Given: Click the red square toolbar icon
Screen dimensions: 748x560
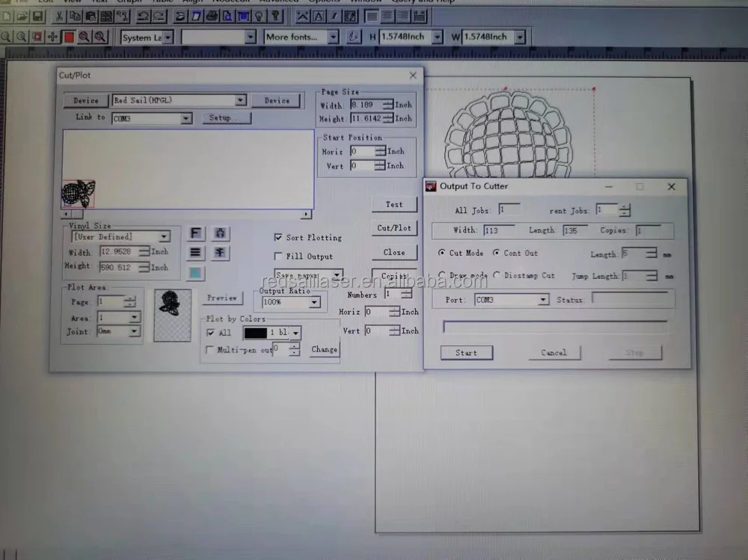Looking at the screenshot, I should point(69,37).
